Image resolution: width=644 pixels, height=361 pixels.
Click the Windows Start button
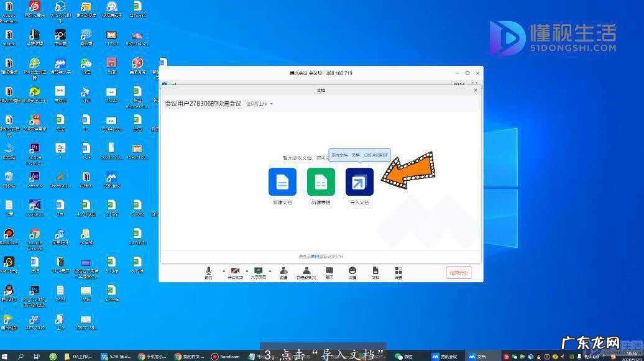click(6, 357)
